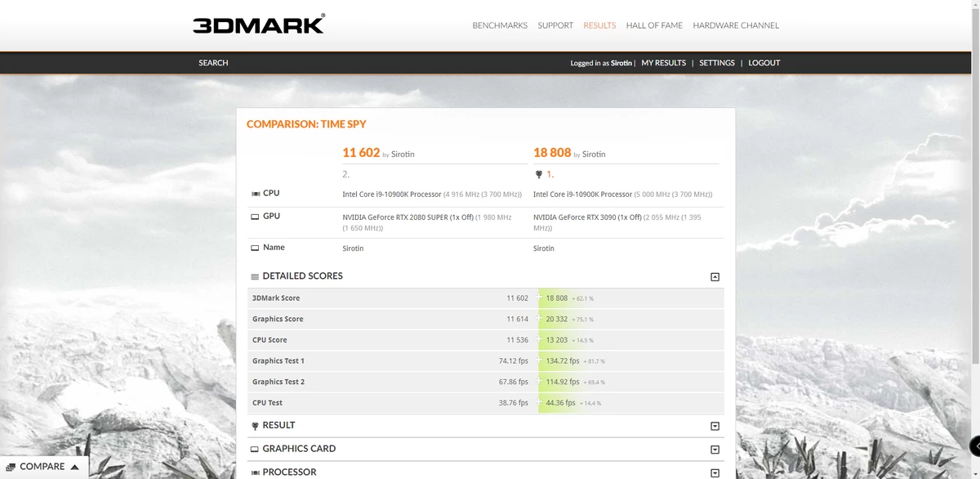Click the 3DMark Score row label

pos(276,298)
